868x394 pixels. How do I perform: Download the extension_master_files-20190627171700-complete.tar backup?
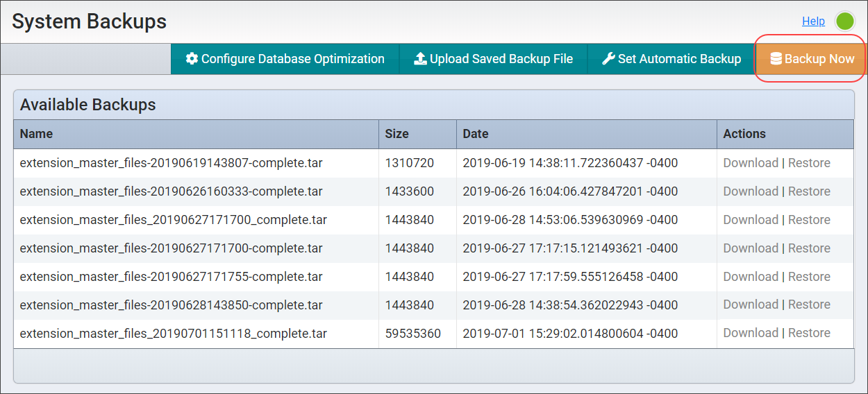(751, 248)
